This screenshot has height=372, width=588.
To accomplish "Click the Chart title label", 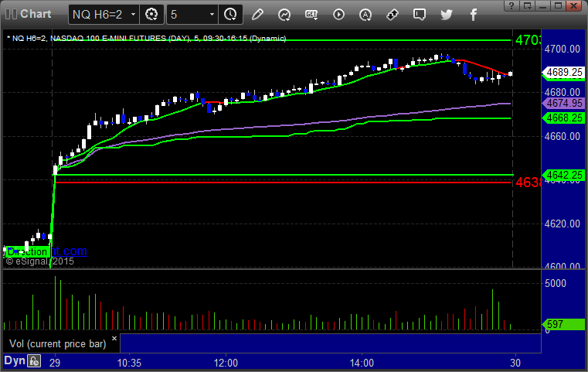I will (x=36, y=14).
